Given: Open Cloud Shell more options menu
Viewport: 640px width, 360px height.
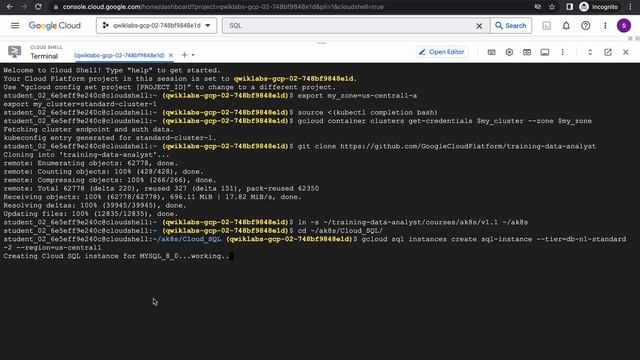Looking at the screenshot, I should click(x=562, y=52).
